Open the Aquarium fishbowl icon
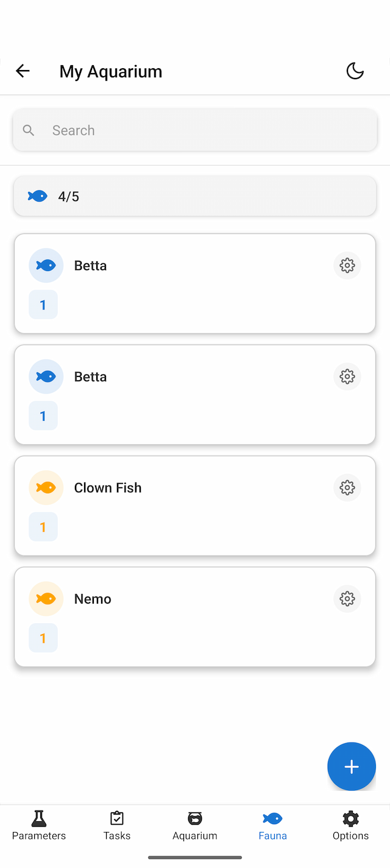This screenshot has width=390, height=868. (x=194, y=818)
